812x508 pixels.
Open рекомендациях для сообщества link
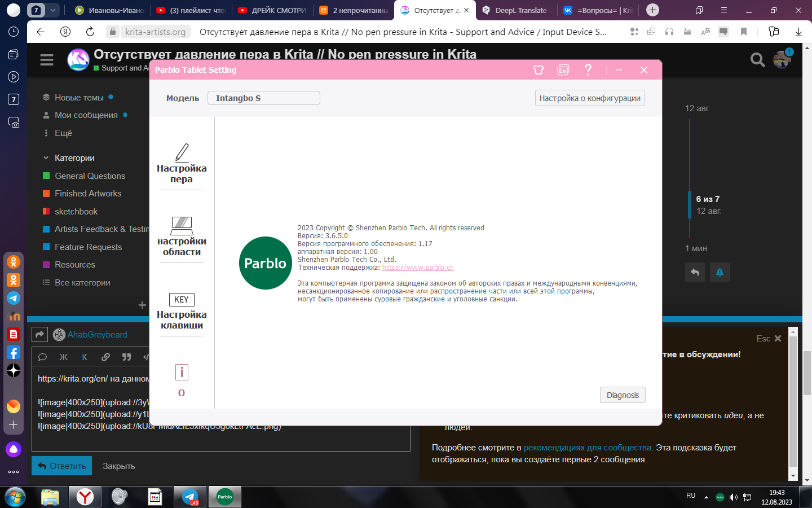(x=588, y=448)
